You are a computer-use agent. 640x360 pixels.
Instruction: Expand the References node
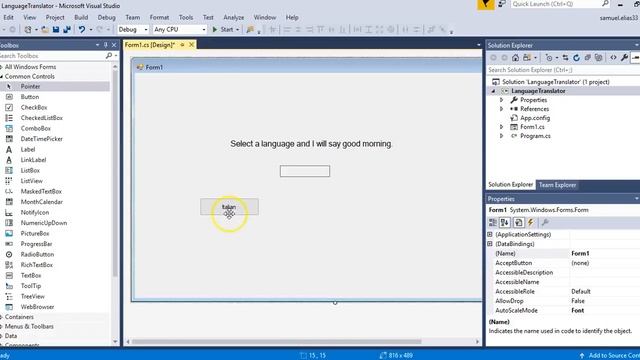coord(502,109)
